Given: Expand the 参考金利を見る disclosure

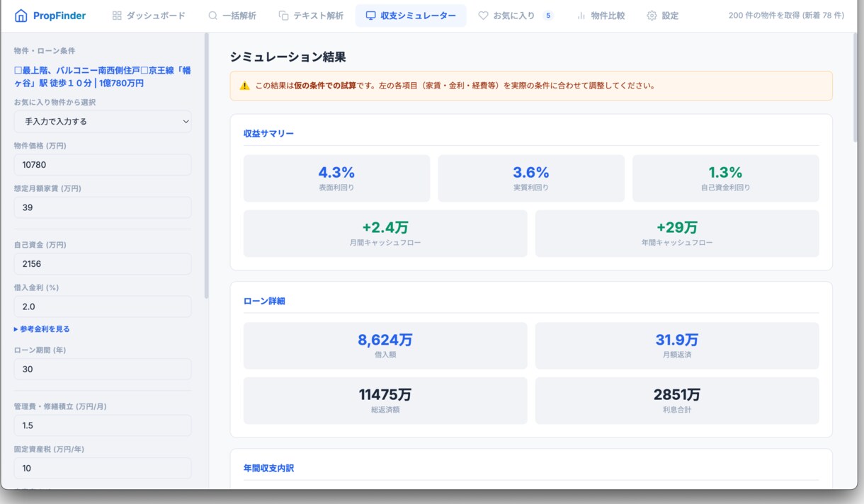Looking at the screenshot, I should coord(42,329).
